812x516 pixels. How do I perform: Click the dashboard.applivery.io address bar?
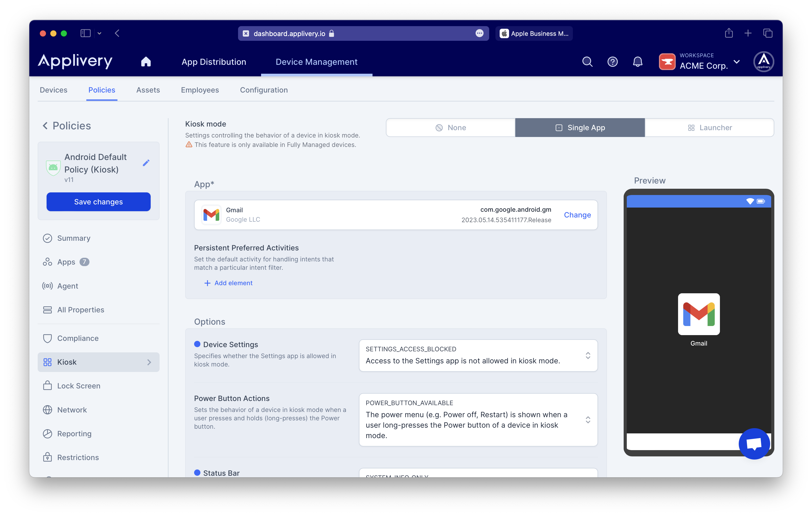point(363,33)
